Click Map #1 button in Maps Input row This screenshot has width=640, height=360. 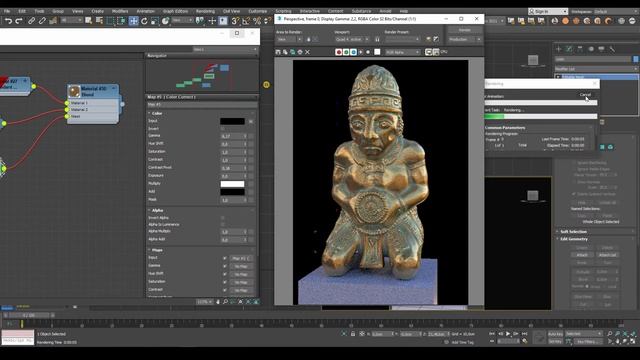click(241, 258)
